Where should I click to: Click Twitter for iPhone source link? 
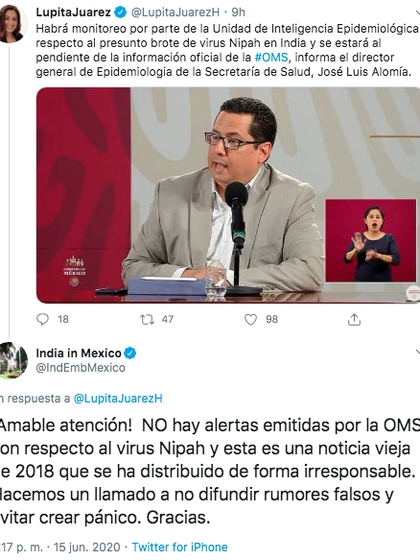coord(180,547)
